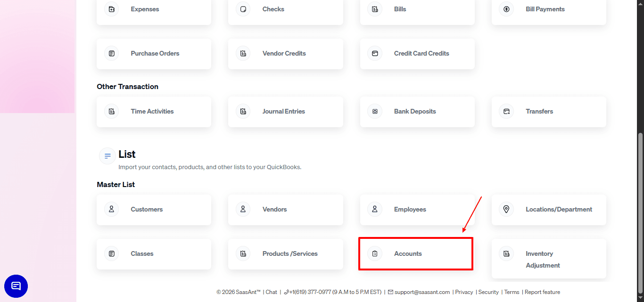
Task: Click the Vendor Credits icon
Action: (x=243, y=53)
